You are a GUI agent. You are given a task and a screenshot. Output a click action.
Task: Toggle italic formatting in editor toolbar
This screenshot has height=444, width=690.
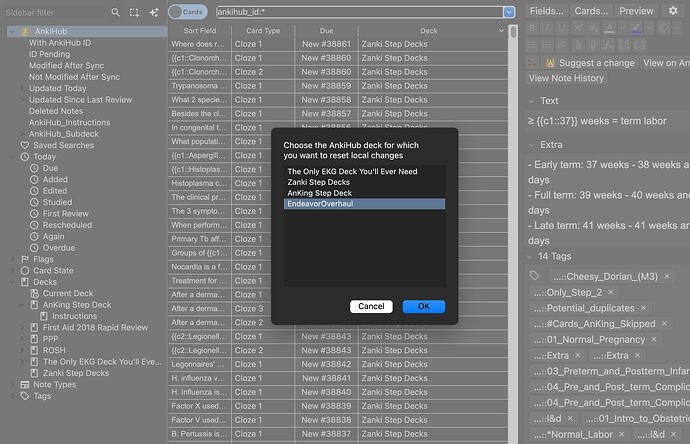tap(547, 28)
